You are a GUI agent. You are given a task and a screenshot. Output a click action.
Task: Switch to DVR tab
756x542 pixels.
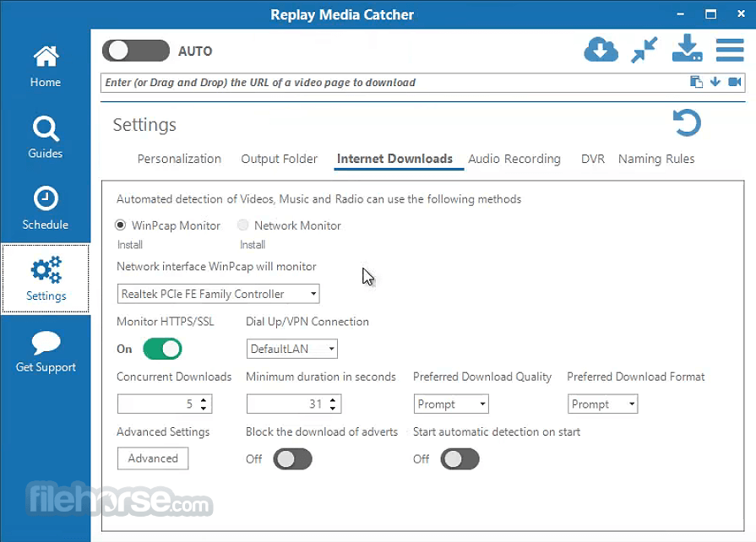593,159
